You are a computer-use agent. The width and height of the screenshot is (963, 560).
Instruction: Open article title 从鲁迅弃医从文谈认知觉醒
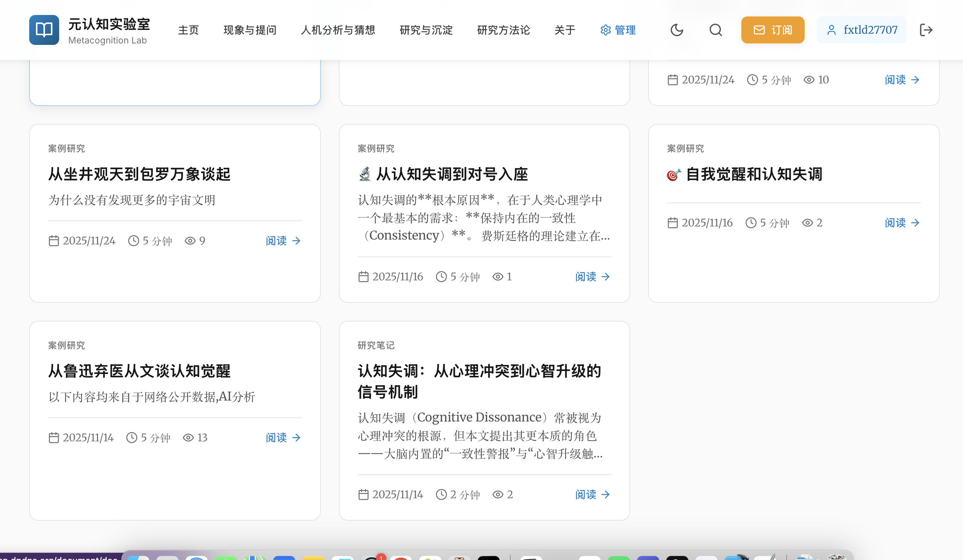tap(139, 371)
